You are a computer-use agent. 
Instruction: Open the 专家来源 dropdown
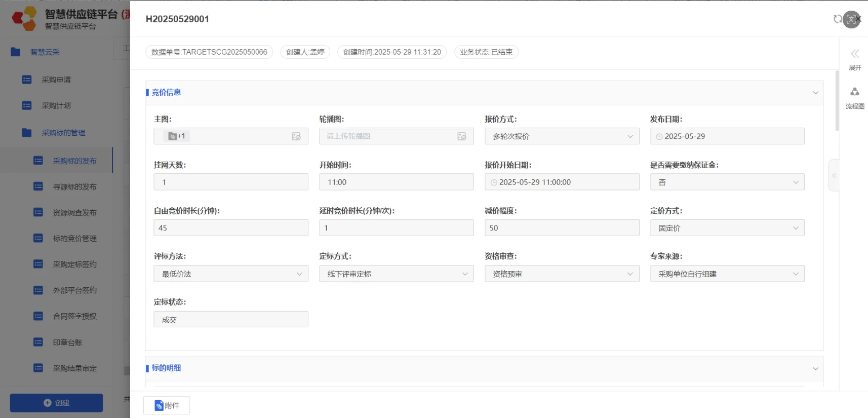pos(727,274)
